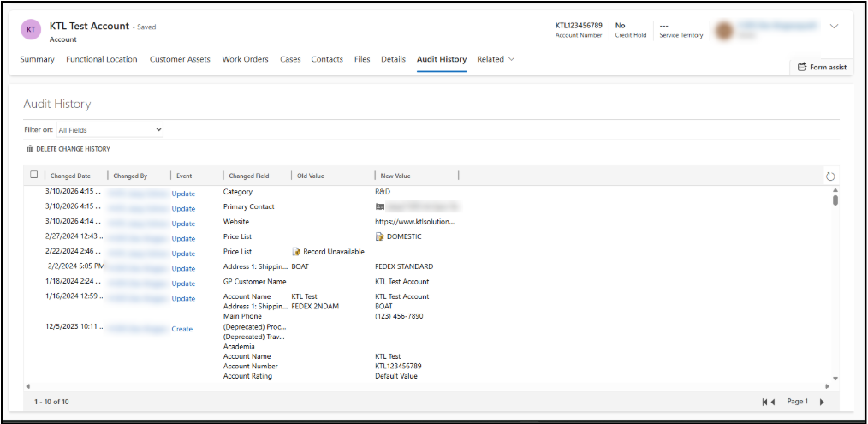Open the Create event link
This screenshot has width=868, height=424.
(182, 329)
